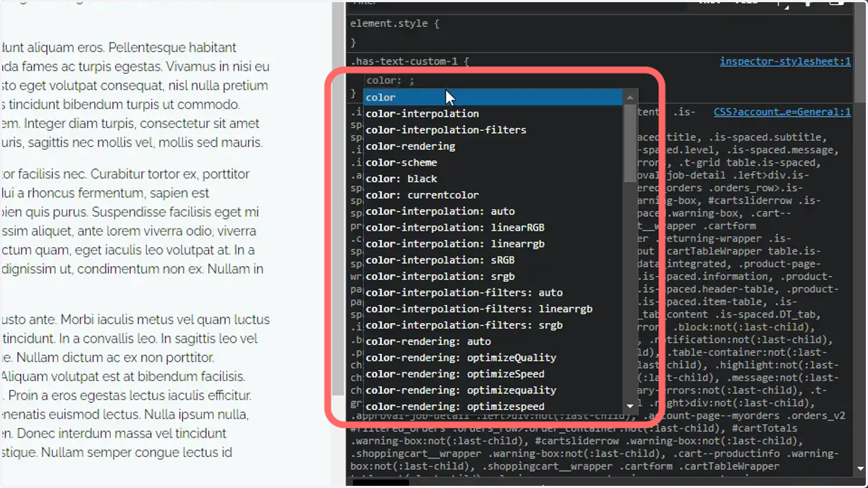Select 'color-rendering: optimizeQuality' with capital Q

[x=493, y=357]
